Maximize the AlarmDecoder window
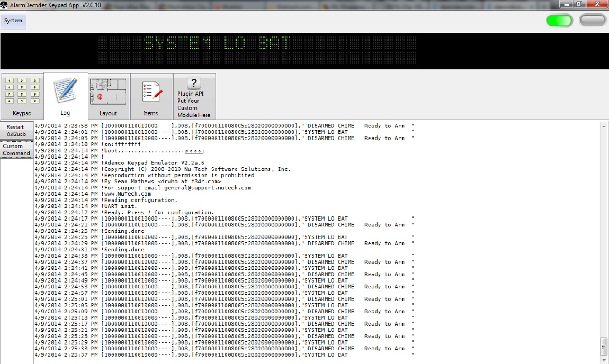 (x=579, y=4)
